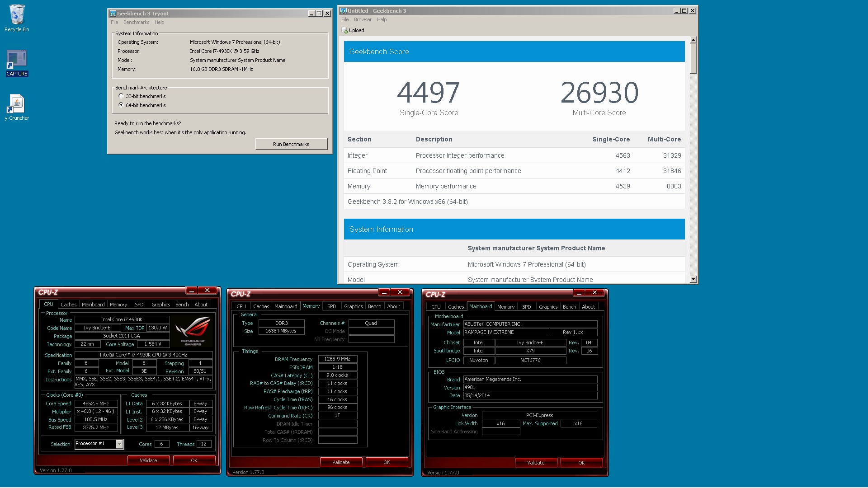Click the Bus Speed value 105.5 MHz

click(96, 420)
